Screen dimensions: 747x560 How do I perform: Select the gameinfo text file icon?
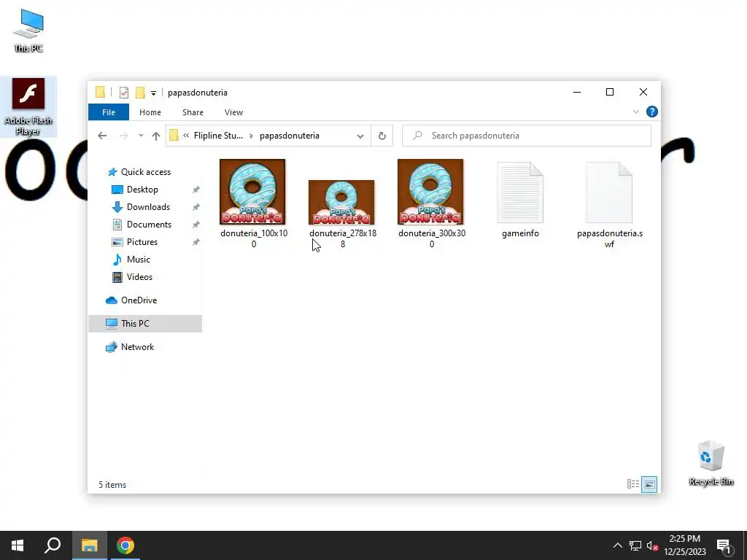pos(519,192)
